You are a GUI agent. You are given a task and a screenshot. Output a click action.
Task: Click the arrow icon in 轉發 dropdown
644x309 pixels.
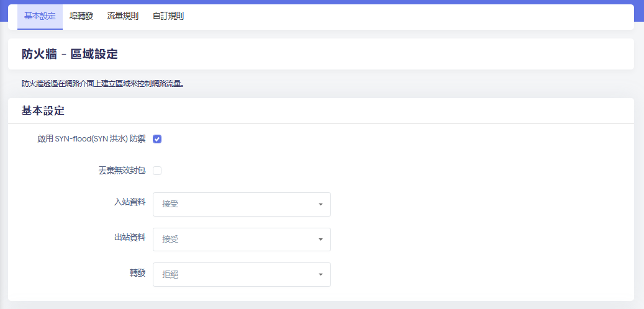tap(320, 274)
